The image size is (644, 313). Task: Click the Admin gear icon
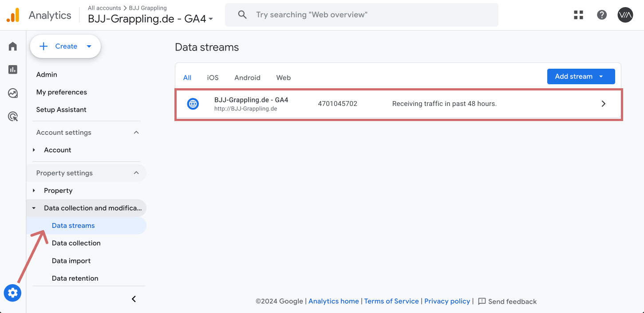coord(12,293)
